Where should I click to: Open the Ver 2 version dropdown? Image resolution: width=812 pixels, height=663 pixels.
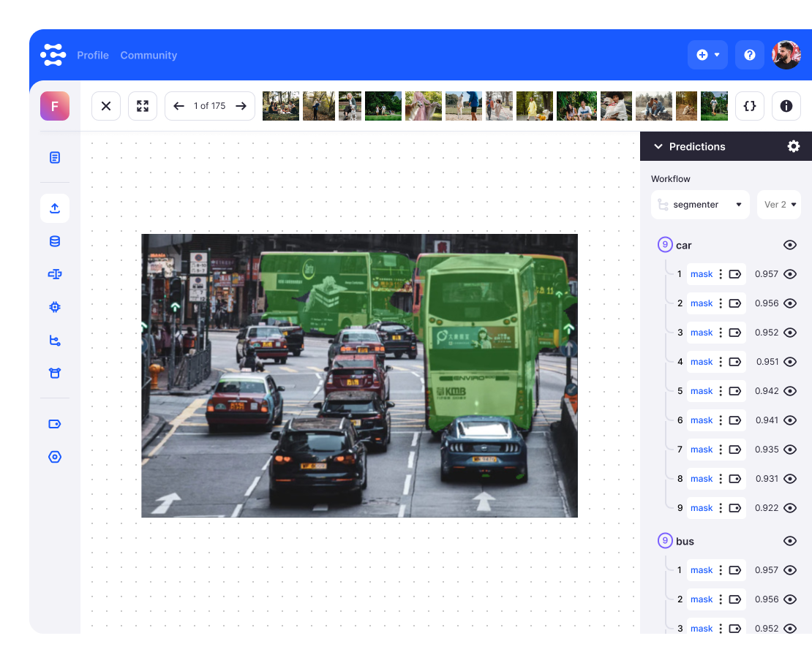tap(779, 205)
